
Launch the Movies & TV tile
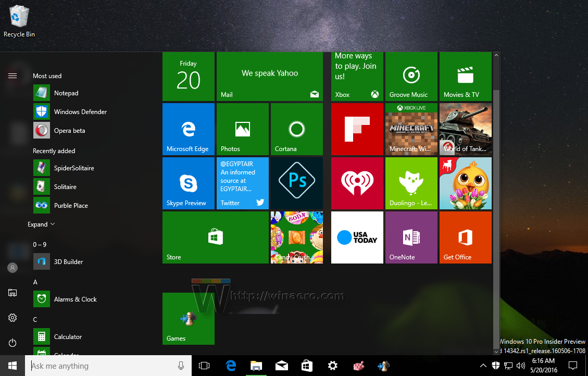tap(465, 77)
